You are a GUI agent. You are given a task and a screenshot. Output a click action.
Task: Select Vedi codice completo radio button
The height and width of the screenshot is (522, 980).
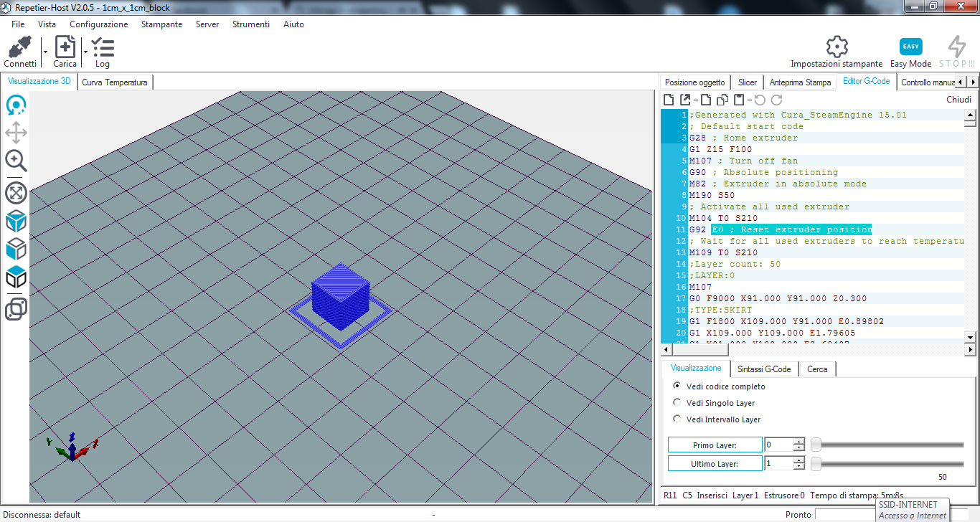(677, 386)
